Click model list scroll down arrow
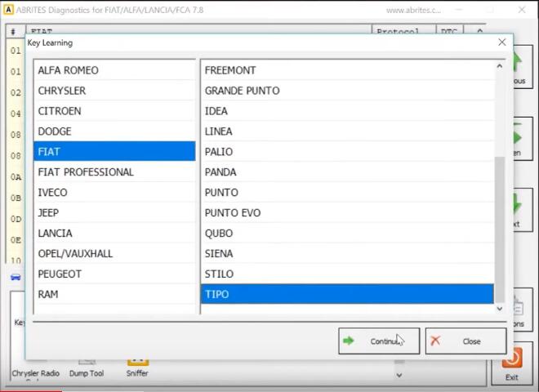 point(500,309)
